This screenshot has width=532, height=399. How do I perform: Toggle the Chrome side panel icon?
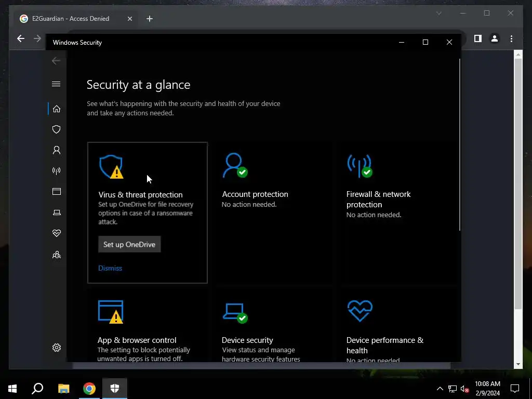(x=478, y=38)
